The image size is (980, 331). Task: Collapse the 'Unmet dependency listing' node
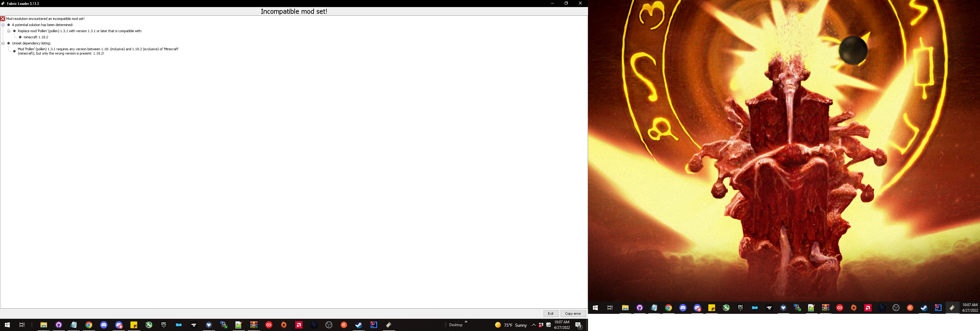point(3,43)
